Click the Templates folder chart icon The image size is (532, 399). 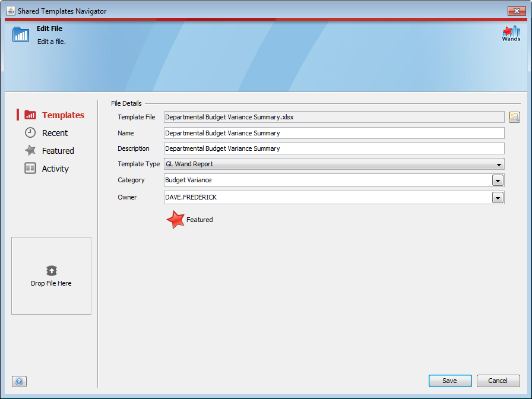point(30,115)
